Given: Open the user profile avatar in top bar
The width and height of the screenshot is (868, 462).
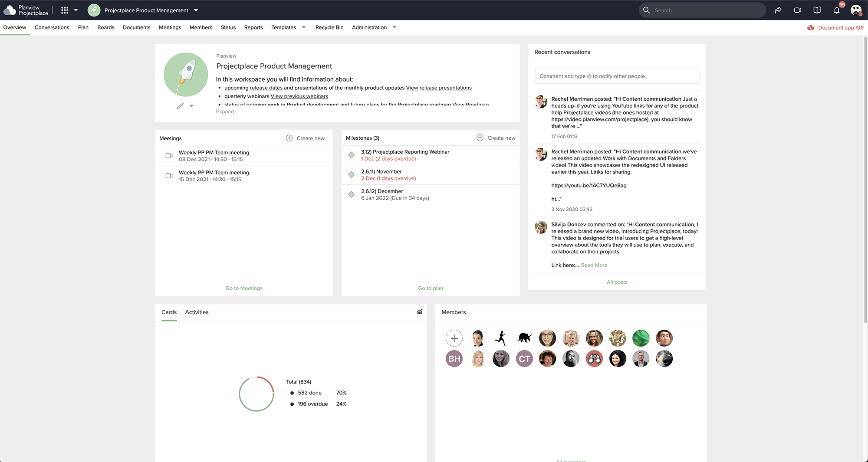Looking at the screenshot, I should pyautogui.click(x=856, y=10).
